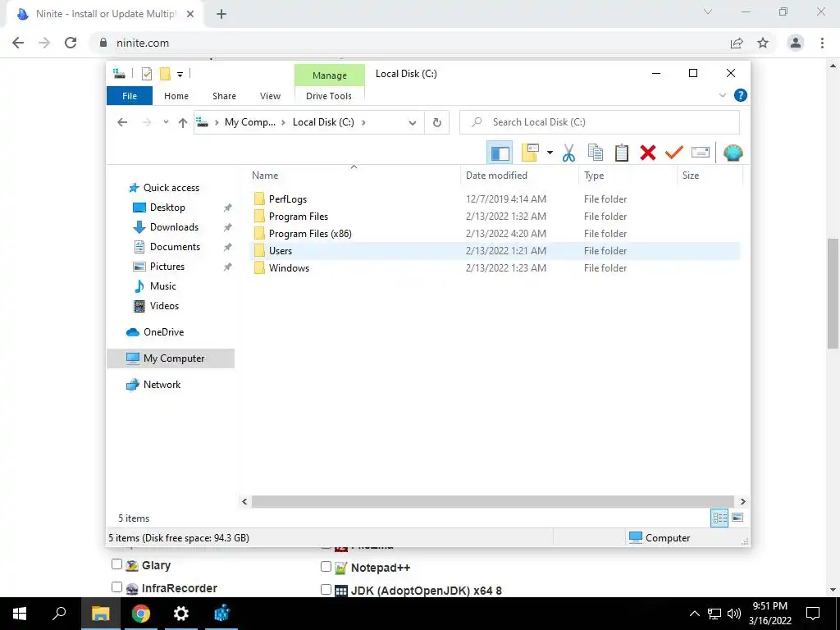Click the Chrome share page icon
The image size is (840, 630).
coord(737,43)
